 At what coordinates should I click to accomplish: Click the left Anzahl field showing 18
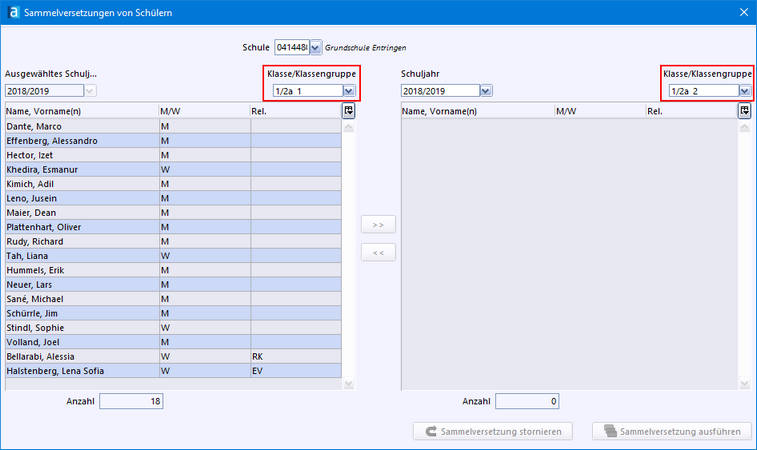130,401
